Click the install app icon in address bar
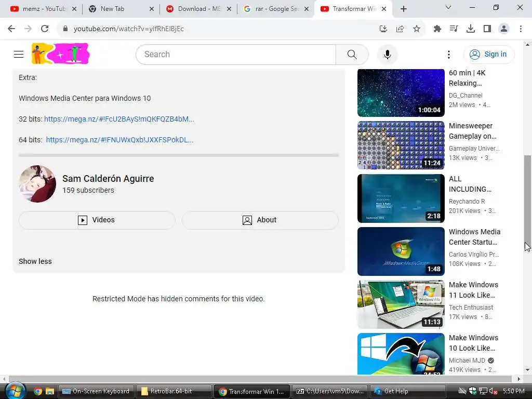532x399 pixels. click(x=383, y=29)
